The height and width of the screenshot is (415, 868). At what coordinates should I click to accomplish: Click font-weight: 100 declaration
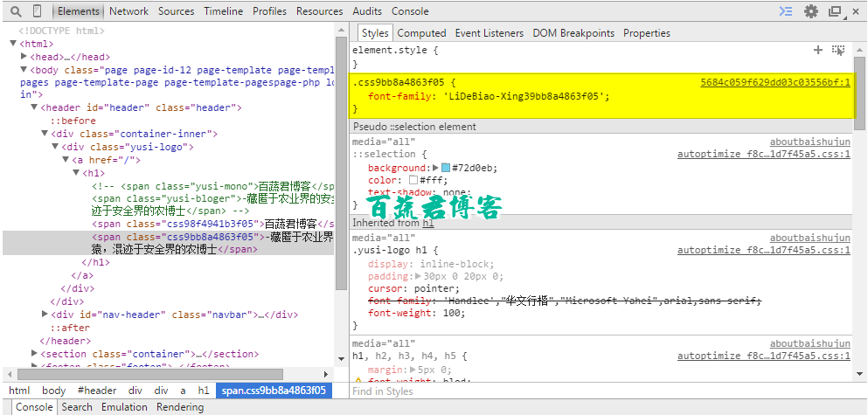click(416, 313)
